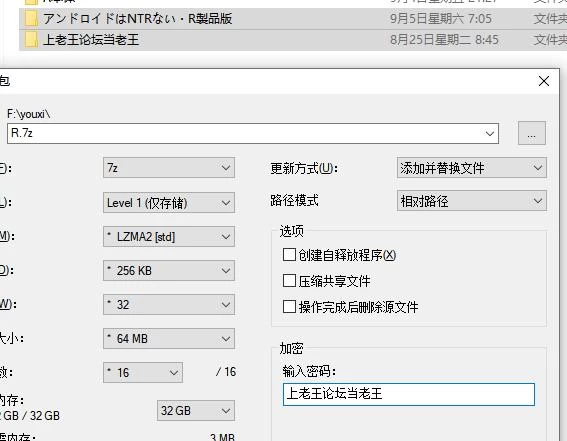Check 操作完成后删除源文件 option
567x441 pixels.
coord(289,307)
